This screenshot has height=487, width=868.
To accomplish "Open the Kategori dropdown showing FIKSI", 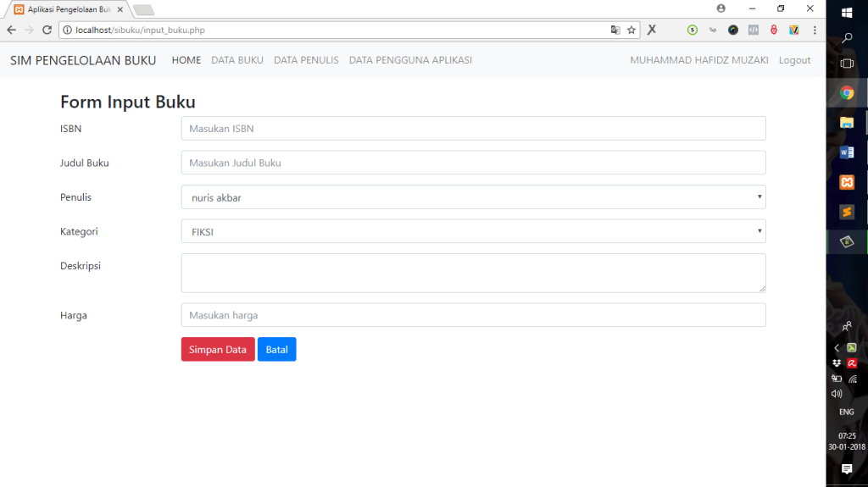I will click(x=473, y=231).
